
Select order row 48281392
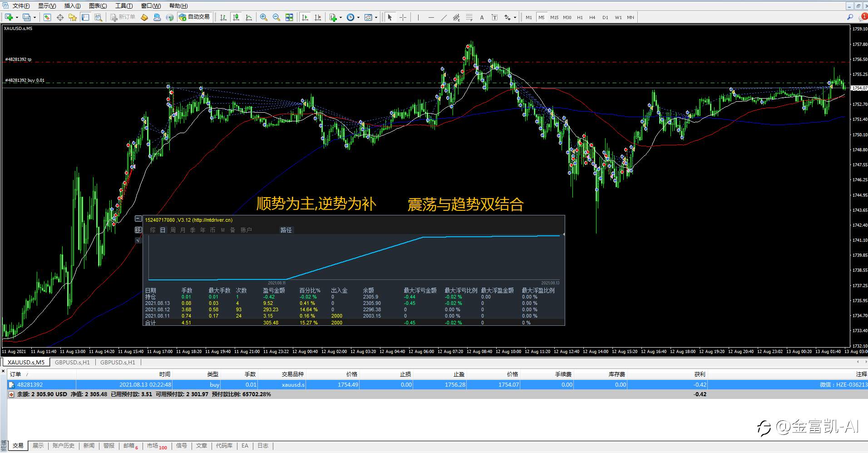(x=438, y=384)
